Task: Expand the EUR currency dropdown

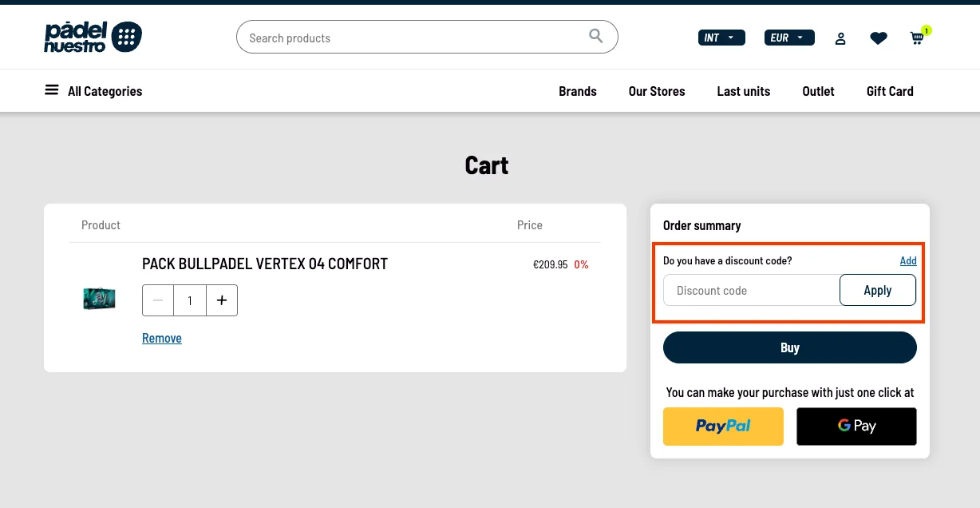Action: (788, 38)
